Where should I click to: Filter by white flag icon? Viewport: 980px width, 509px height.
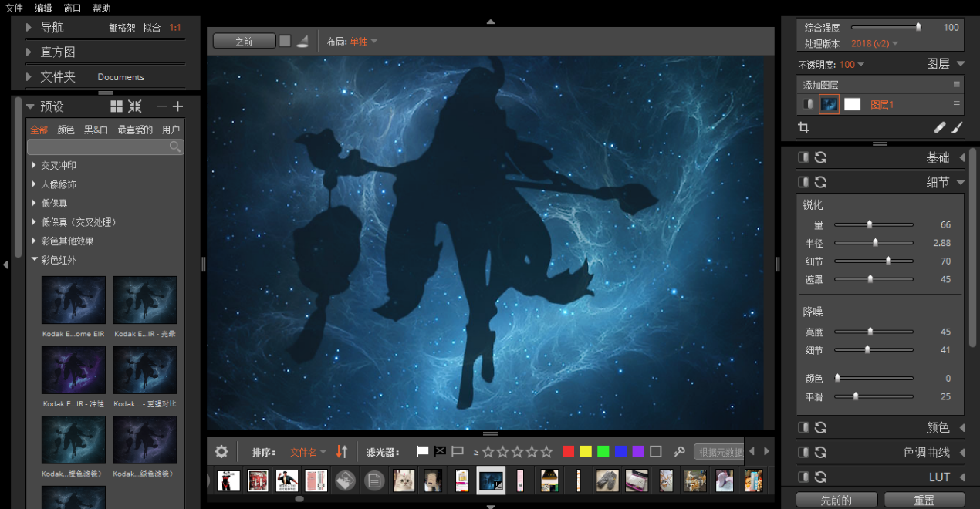tap(422, 452)
